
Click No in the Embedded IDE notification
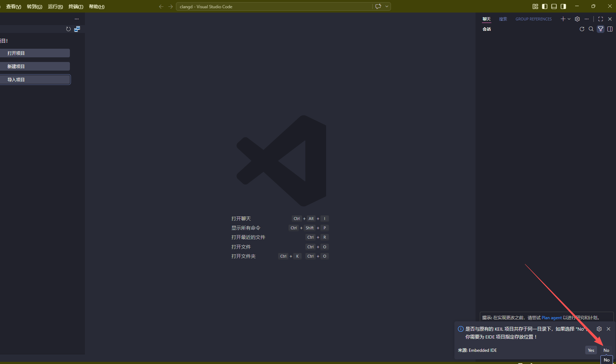point(606,350)
